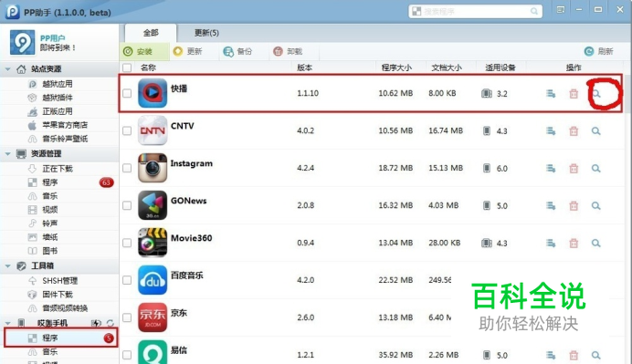The height and width of the screenshot is (364, 632).
Task: Open 固件下载 in the toolbox
Action: coord(58,295)
